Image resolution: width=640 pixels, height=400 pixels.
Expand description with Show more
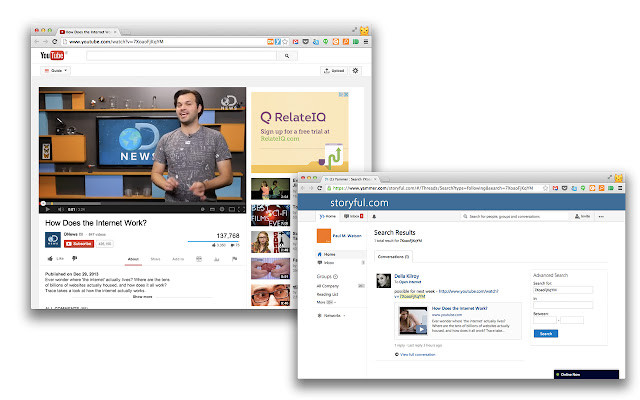point(142,297)
